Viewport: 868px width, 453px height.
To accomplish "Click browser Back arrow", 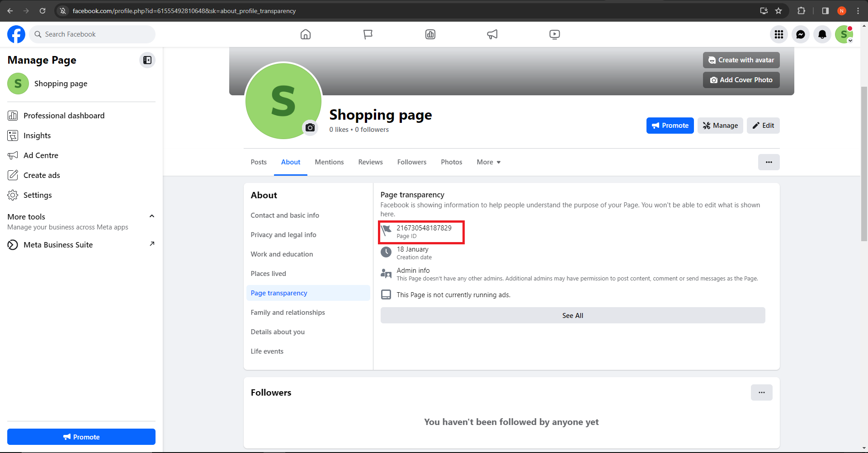I will point(10,11).
